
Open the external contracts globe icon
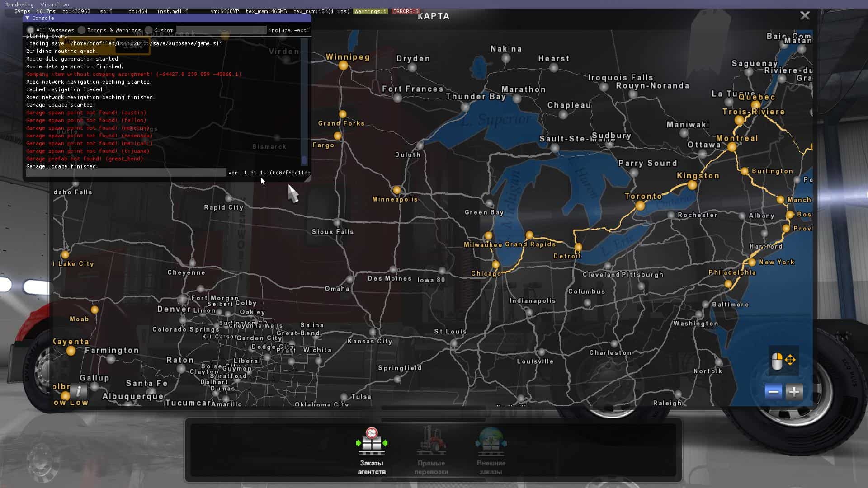pyautogui.click(x=491, y=443)
